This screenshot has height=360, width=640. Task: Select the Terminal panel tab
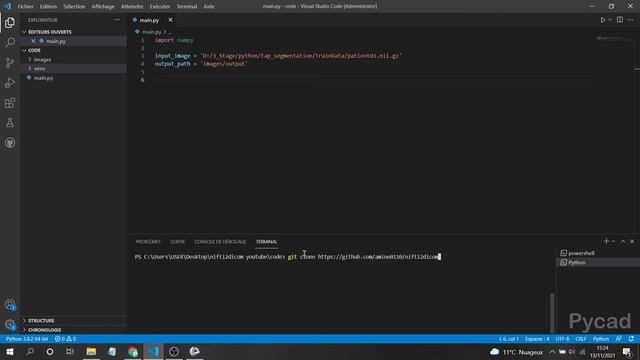[x=266, y=242]
